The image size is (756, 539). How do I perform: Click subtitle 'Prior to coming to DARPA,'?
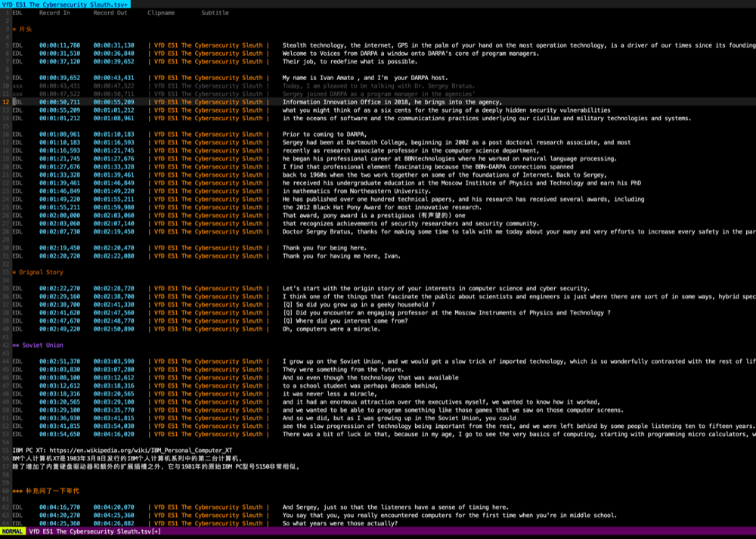coord(324,135)
